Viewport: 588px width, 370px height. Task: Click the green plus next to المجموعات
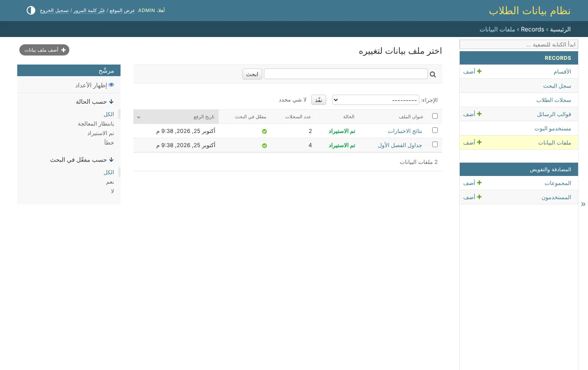click(479, 183)
